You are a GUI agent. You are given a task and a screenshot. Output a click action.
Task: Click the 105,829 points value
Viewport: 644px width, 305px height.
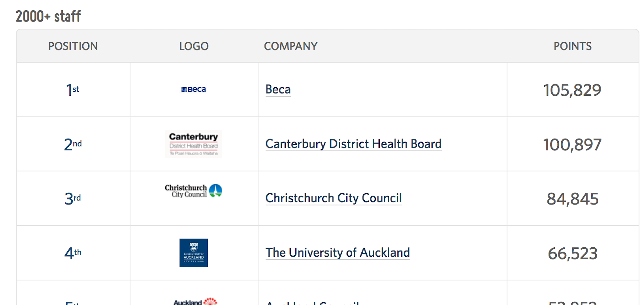pyautogui.click(x=572, y=90)
